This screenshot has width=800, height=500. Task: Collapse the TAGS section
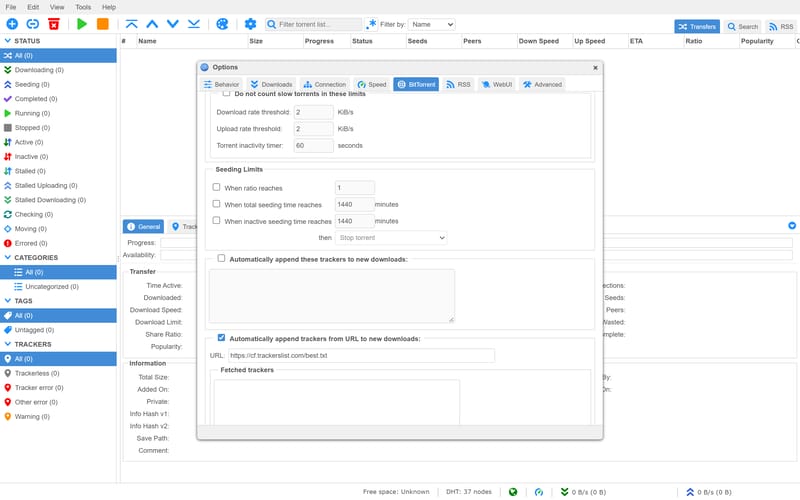pyautogui.click(x=8, y=301)
